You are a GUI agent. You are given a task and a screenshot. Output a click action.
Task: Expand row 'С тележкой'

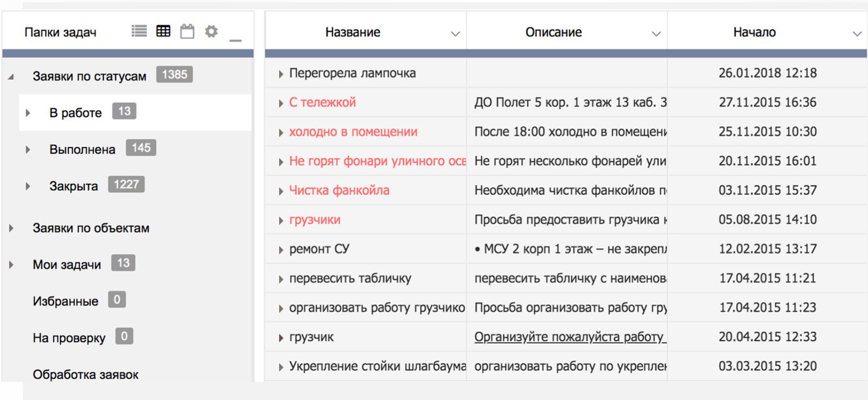click(x=281, y=103)
